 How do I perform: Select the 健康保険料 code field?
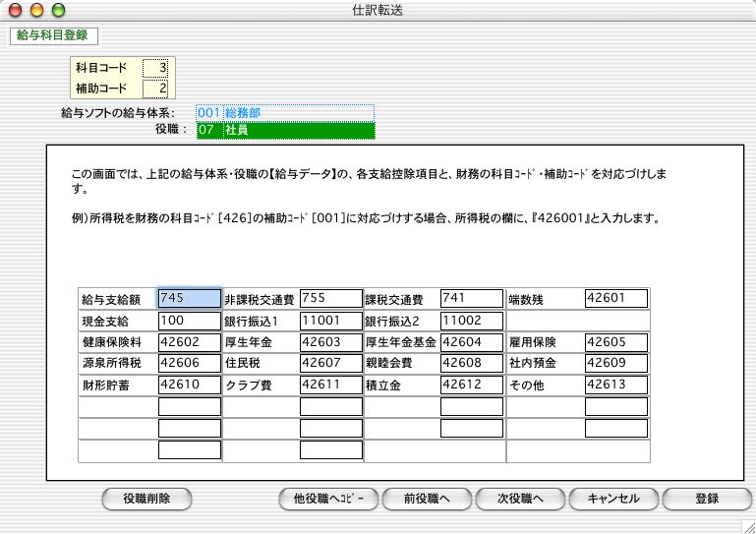click(189, 342)
